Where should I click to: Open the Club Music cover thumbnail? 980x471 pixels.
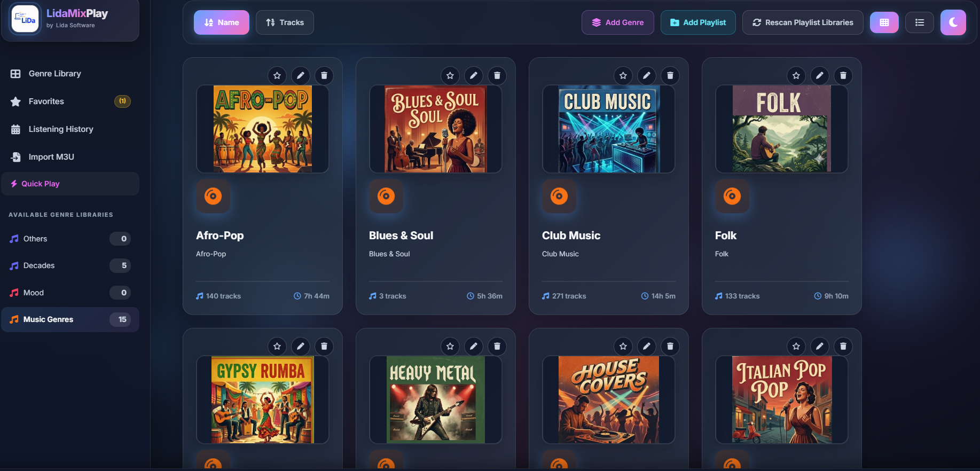609,129
